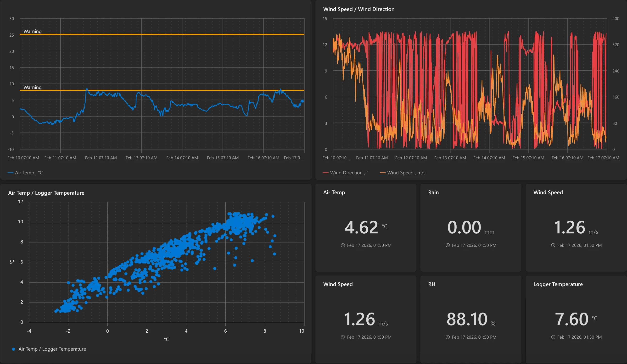Image resolution: width=627 pixels, height=364 pixels.
Task: Select the 88.10 % RH value
Action: (467, 319)
